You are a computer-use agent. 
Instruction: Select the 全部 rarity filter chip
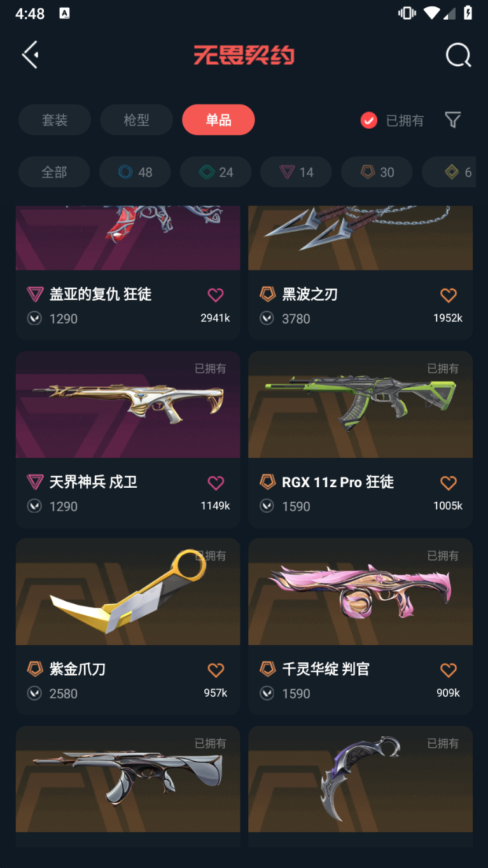[x=54, y=172]
